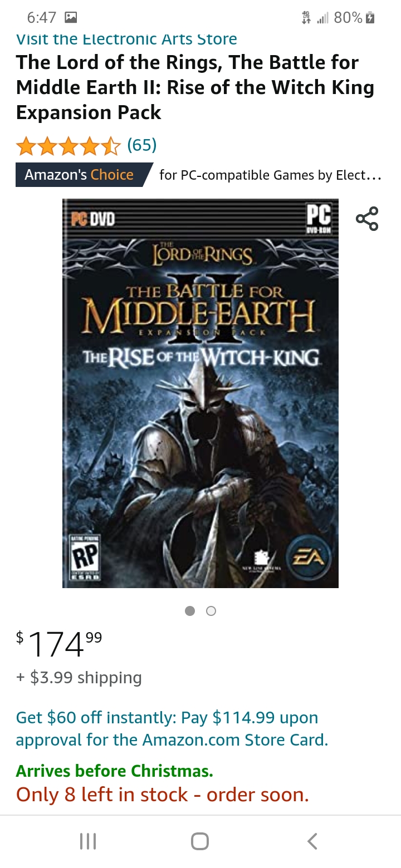The width and height of the screenshot is (401, 868).
Task: Tap the +$3.99 shipping text
Action: click(x=79, y=678)
